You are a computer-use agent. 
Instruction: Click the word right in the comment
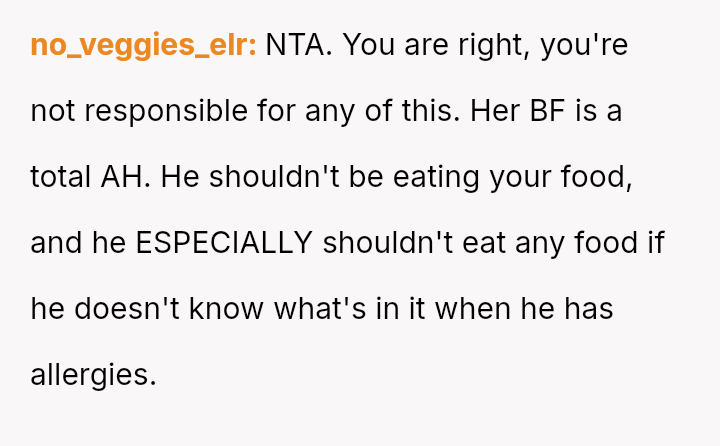pos(491,46)
